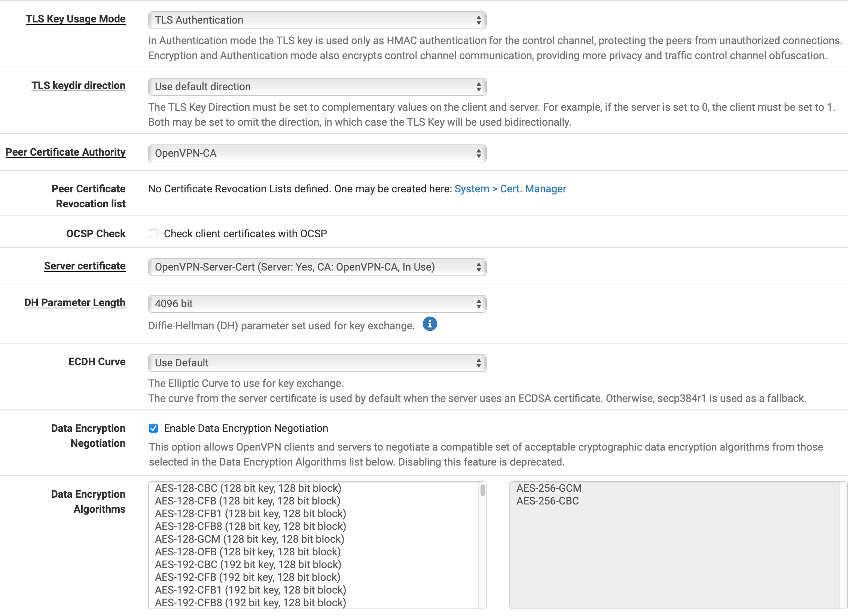Click the TLS Key Usage Mode label
Screen dimensions: 848x616
[x=76, y=19]
